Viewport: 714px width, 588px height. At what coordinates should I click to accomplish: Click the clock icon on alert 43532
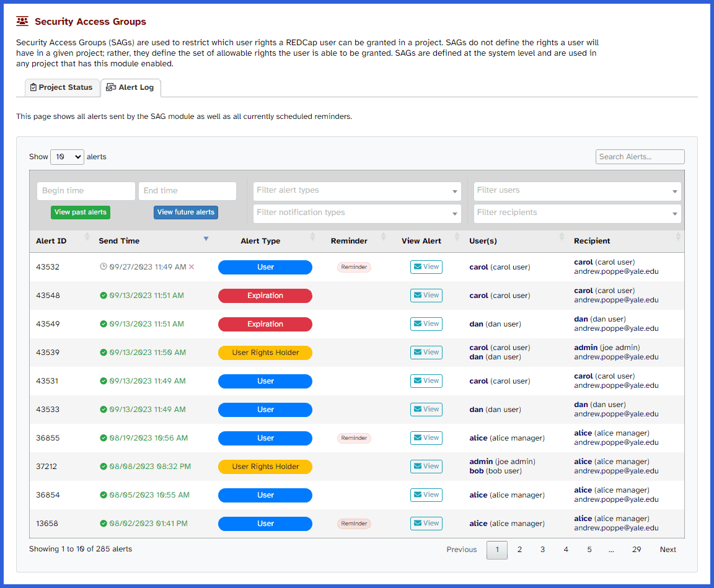pyautogui.click(x=104, y=266)
